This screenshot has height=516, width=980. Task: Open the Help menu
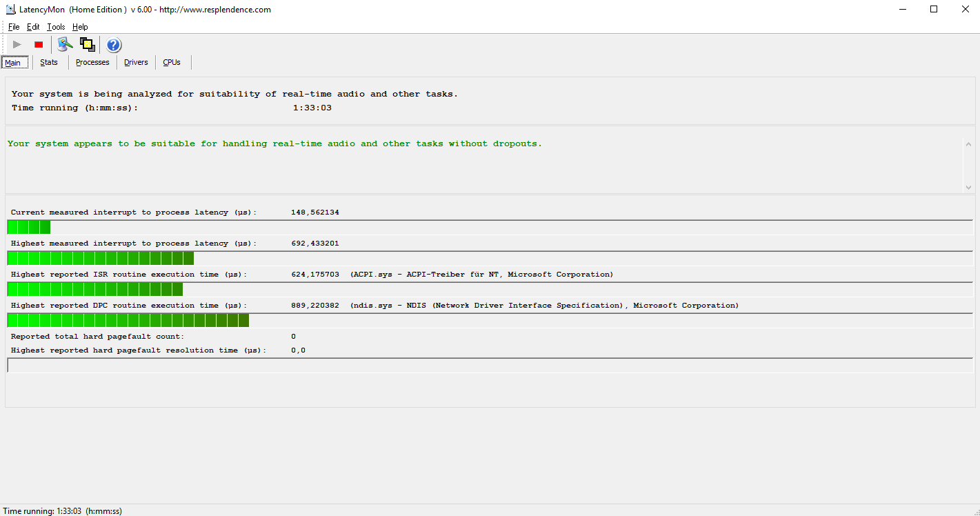coord(80,27)
